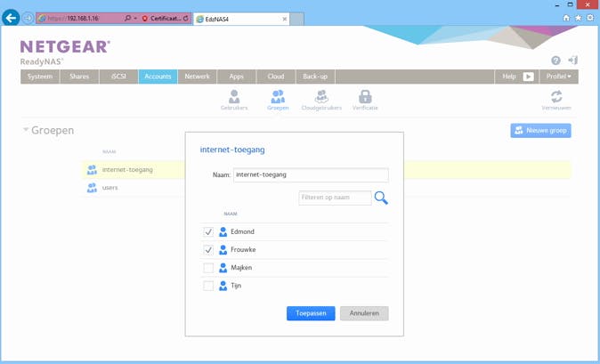This screenshot has width=600, height=364.
Task: Click the Vernieuwen refresh icon
Action: tap(556, 101)
